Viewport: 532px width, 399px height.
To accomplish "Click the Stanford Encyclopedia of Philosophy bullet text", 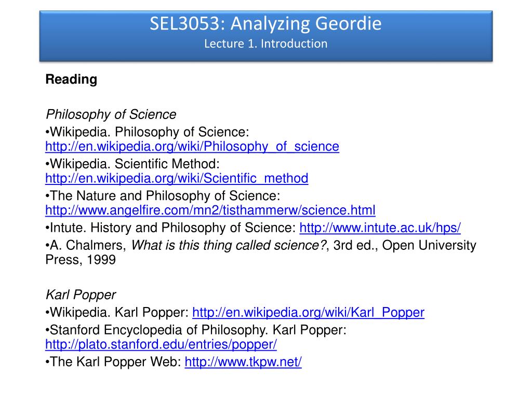I will (x=196, y=330).
